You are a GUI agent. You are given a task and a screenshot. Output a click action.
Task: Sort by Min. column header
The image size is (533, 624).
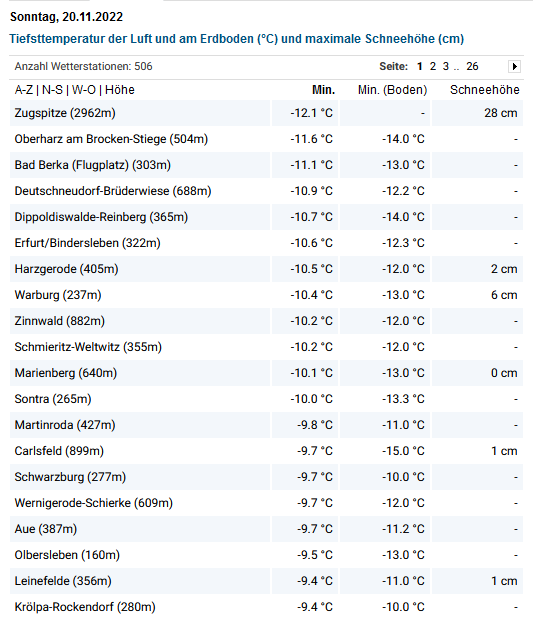(x=323, y=90)
